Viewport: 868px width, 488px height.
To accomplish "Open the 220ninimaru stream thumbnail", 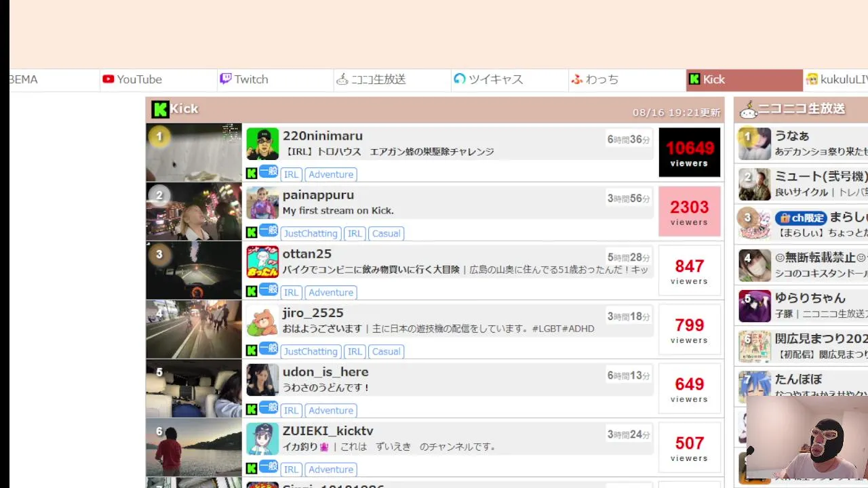I will click(x=194, y=152).
